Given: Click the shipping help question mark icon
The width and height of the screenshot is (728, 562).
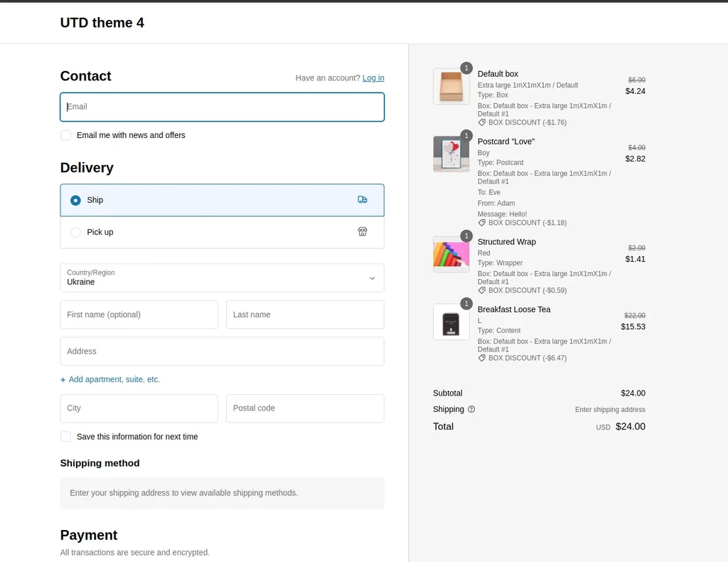Looking at the screenshot, I should [471, 409].
